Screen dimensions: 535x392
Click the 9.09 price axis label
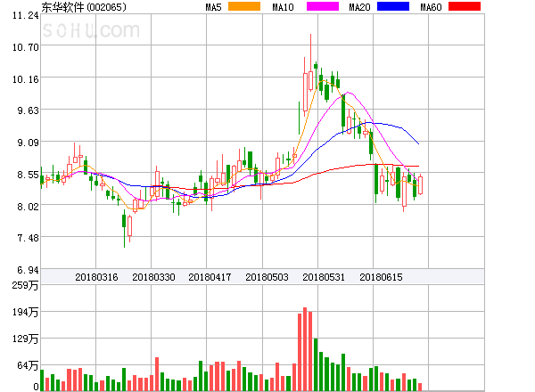[x=28, y=143]
